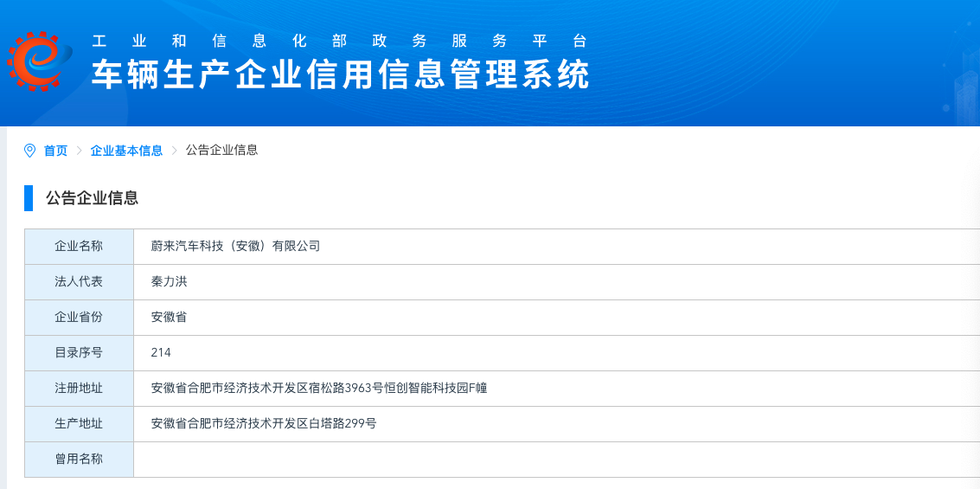Select the 法人代表 label cell

79,282
